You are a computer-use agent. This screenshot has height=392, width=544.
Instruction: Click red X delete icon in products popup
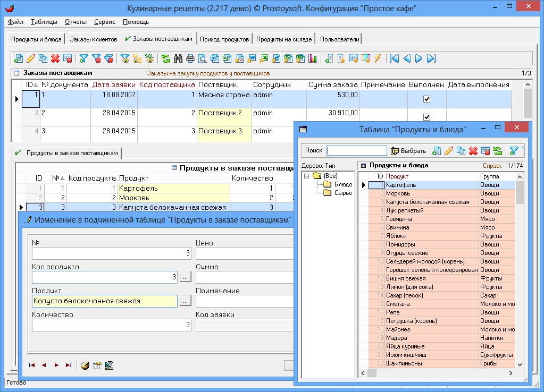tap(473, 151)
